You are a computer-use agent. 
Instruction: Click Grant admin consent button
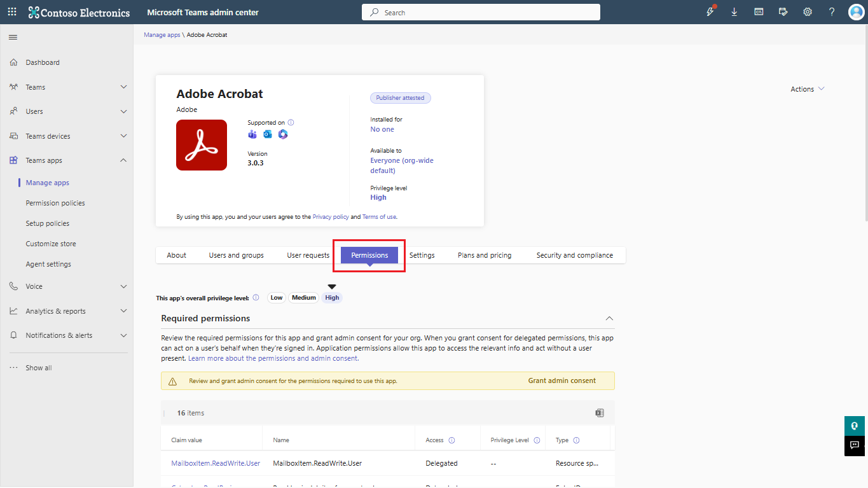tap(562, 380)
